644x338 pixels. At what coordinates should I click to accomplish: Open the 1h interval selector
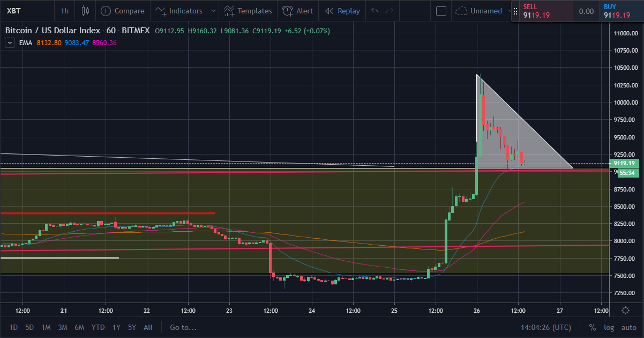click(x=64, y=11)
